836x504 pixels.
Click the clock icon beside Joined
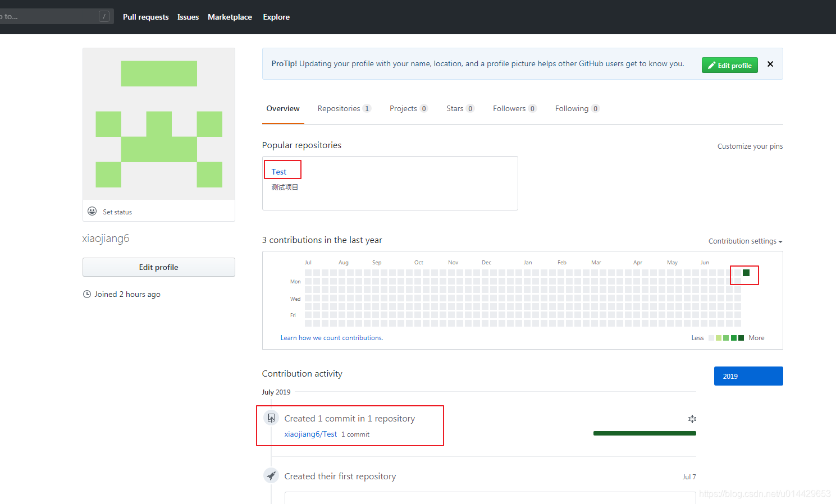(87, 294)
